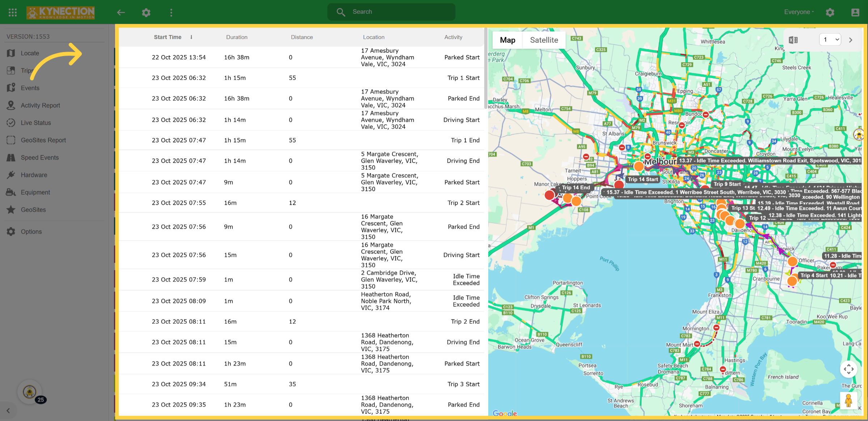Click the orange marker near Officer
This screenshot has width=868, height=421.
point(792,261)
